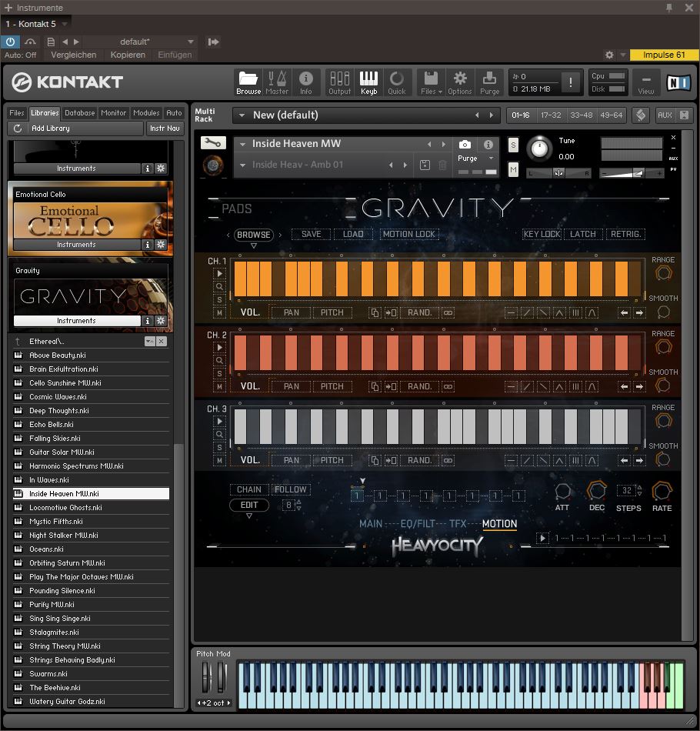This screenshot has width=700, height=731.
Task: Open the Master editor
Action: point(277,82)
